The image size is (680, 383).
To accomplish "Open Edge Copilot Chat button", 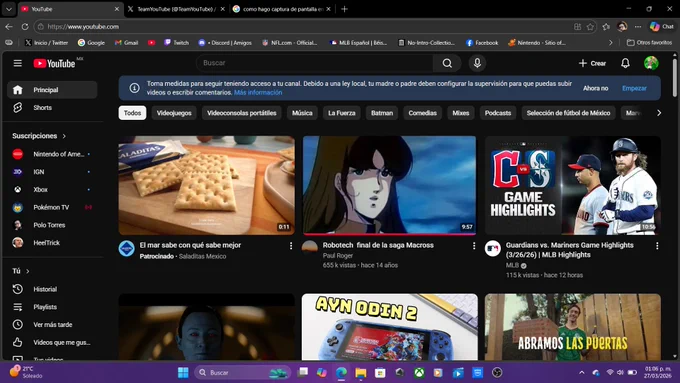I will click(x=662, y=26).
